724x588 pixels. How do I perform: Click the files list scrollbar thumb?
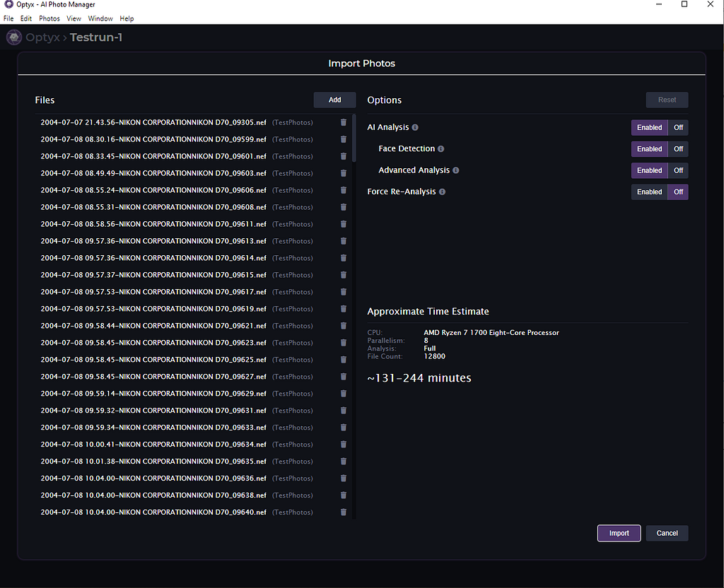(354, 138)
